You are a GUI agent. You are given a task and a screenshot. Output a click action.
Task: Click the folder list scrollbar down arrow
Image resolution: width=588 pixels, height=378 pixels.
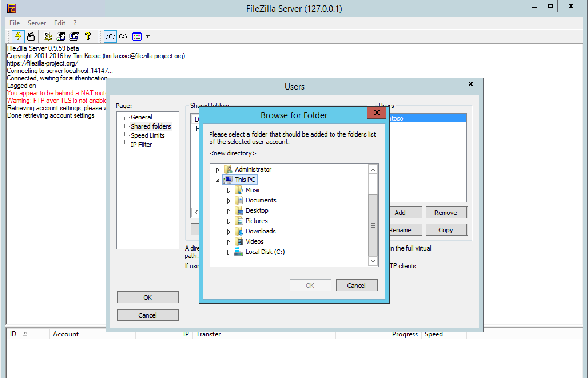click(373, 261)
